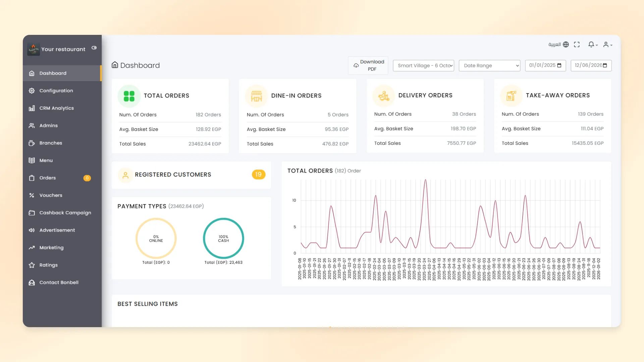The width and height of the screenshot is (644, 362).
Task: Click the Orders clipboard icon in sidebar
Action: coord(32,178)
